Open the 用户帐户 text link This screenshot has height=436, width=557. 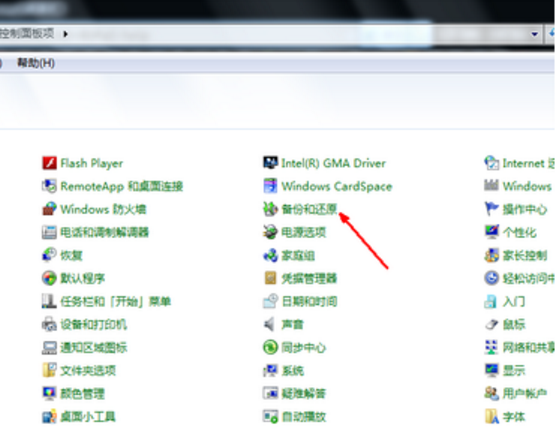pos(525,393)
